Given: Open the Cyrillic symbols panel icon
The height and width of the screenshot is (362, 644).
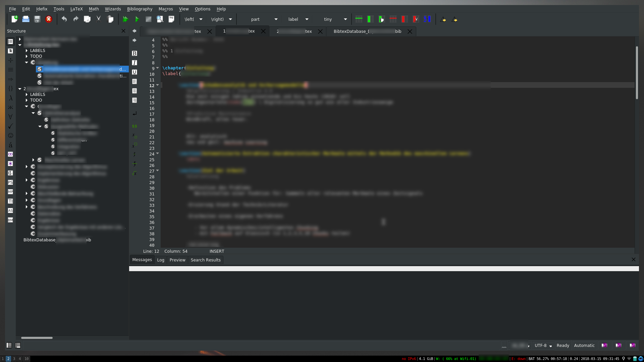Looking at the screenshot, I should click(10, 107).
